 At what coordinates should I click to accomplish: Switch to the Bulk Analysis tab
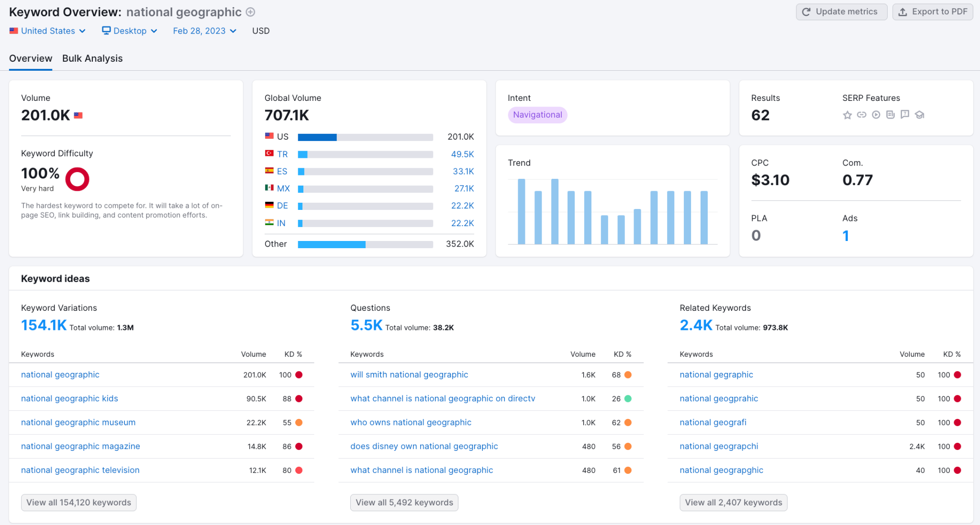(x=92, y=58)
